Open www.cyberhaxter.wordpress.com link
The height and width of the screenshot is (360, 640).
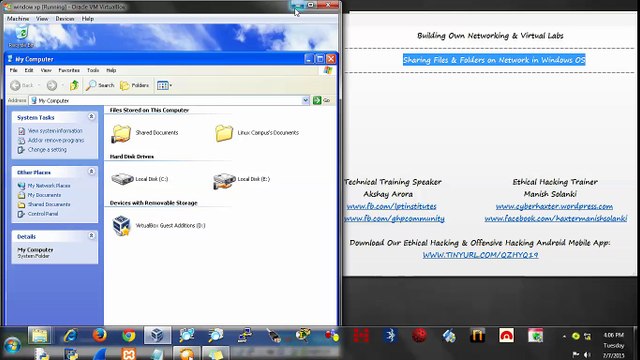point(554,207)
